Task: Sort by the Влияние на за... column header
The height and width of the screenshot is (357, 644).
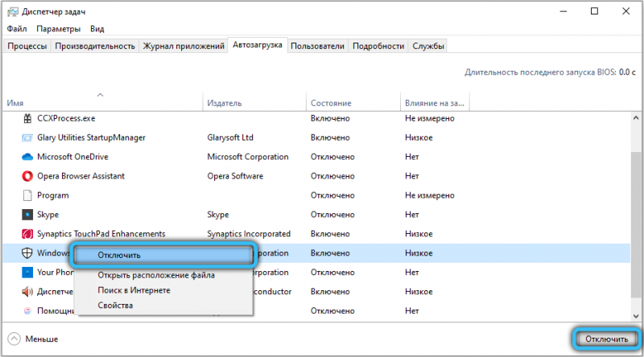Action: [x=435, y=103]
